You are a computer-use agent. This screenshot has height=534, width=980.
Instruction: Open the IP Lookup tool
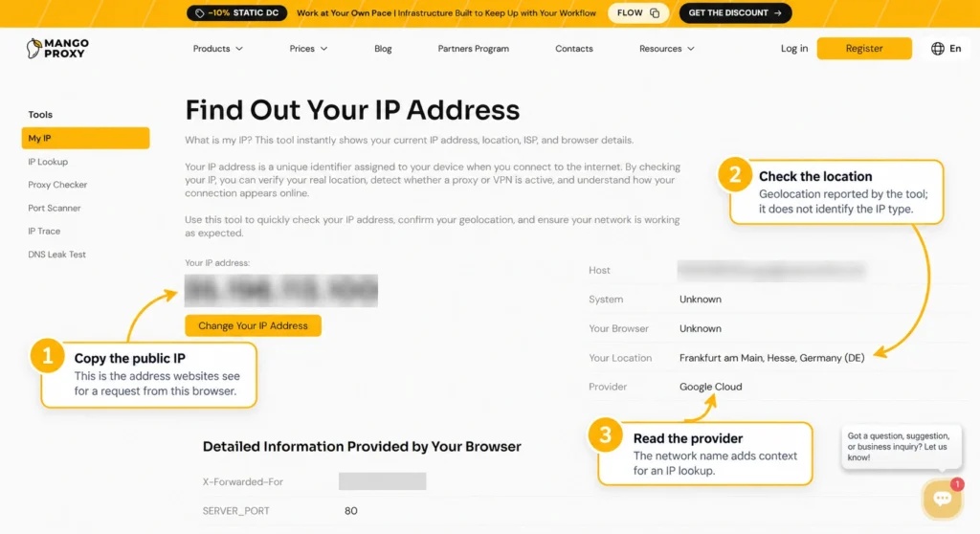pyautogui.click(x=48, y=162)
